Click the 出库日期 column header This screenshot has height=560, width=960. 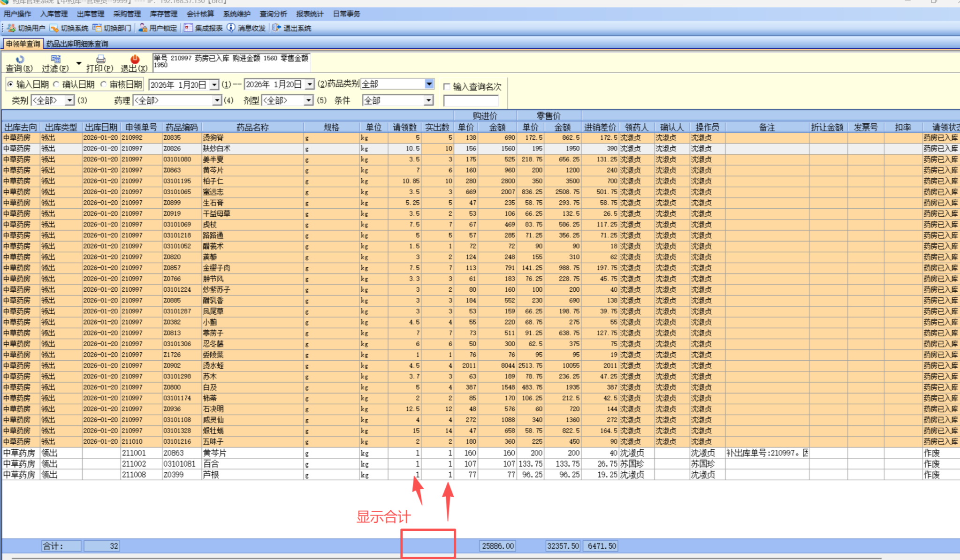101,127
